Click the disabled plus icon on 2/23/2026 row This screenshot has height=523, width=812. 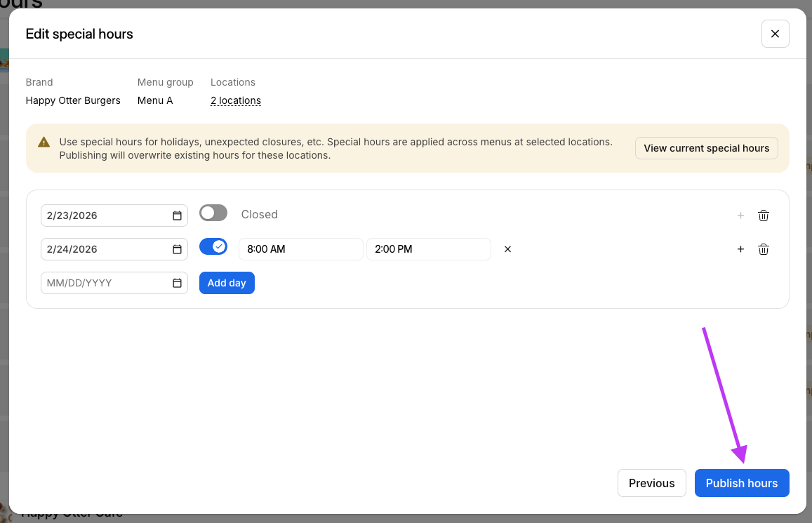pos(740,216)
